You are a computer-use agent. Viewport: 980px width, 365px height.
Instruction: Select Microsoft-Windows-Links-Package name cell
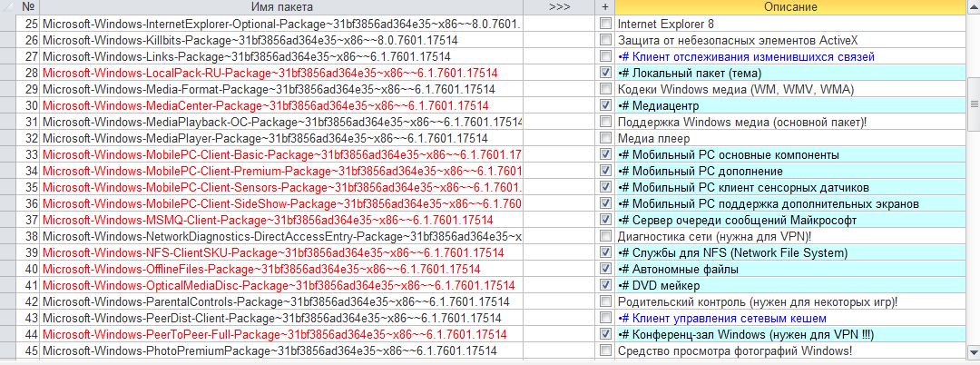pos(282,56)
